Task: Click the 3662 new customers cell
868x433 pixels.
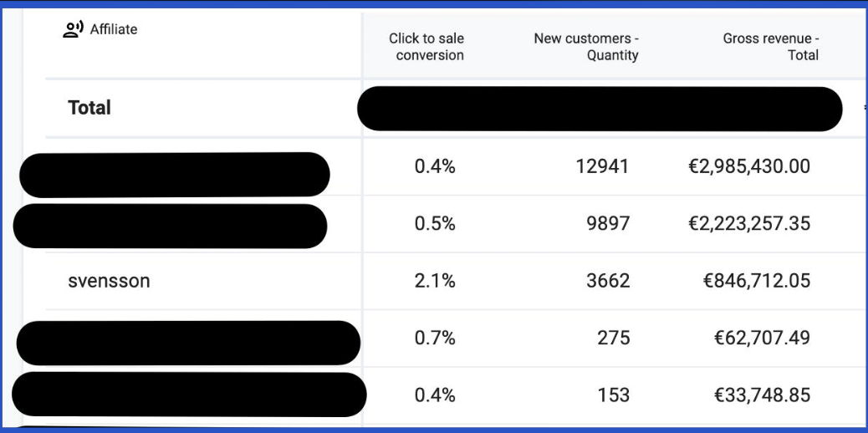Action: [x=608, y=282]
